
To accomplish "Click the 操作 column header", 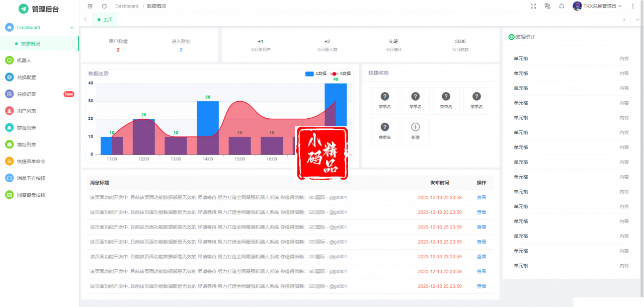I will (x=481, y=183).
